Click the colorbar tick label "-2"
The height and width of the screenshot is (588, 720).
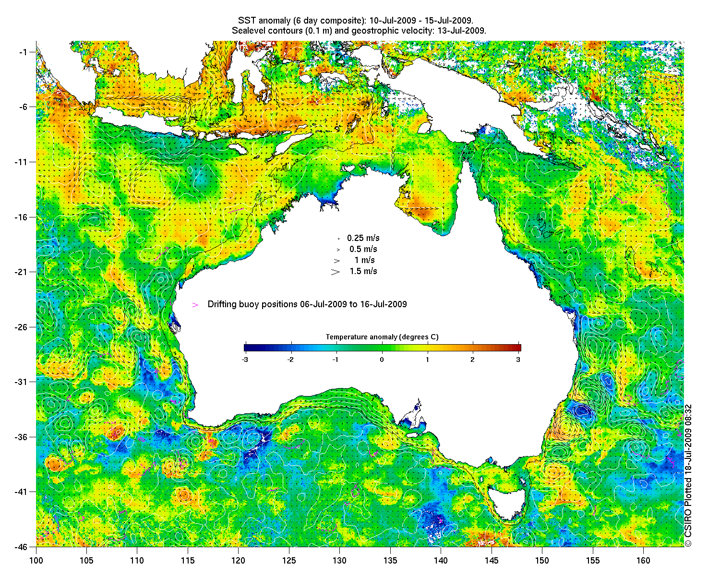(290, 360)
